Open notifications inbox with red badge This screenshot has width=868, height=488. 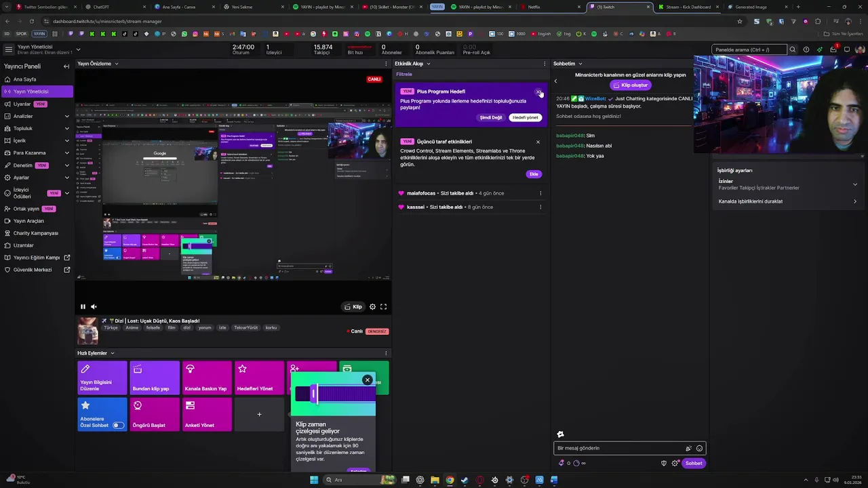point(833,49)
